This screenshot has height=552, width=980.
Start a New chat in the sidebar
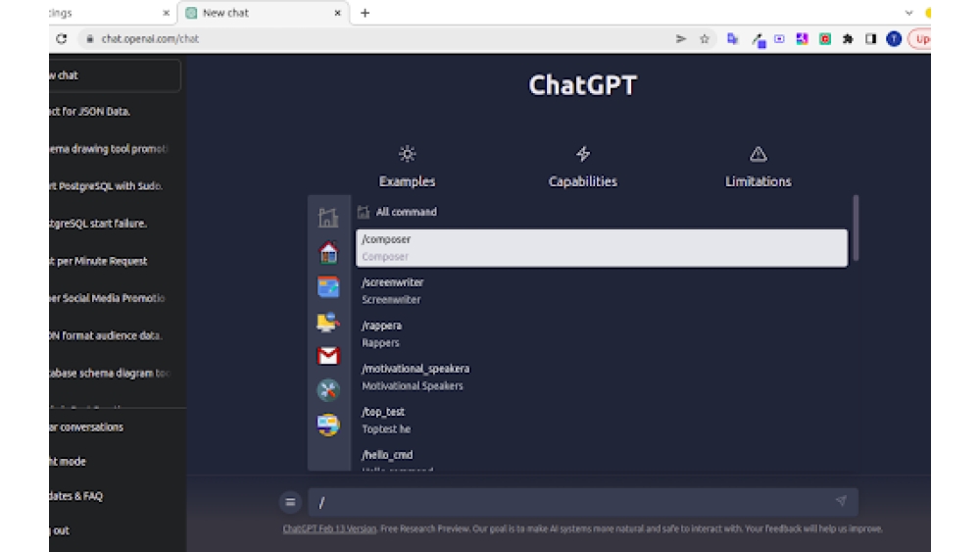click(115, 75)
